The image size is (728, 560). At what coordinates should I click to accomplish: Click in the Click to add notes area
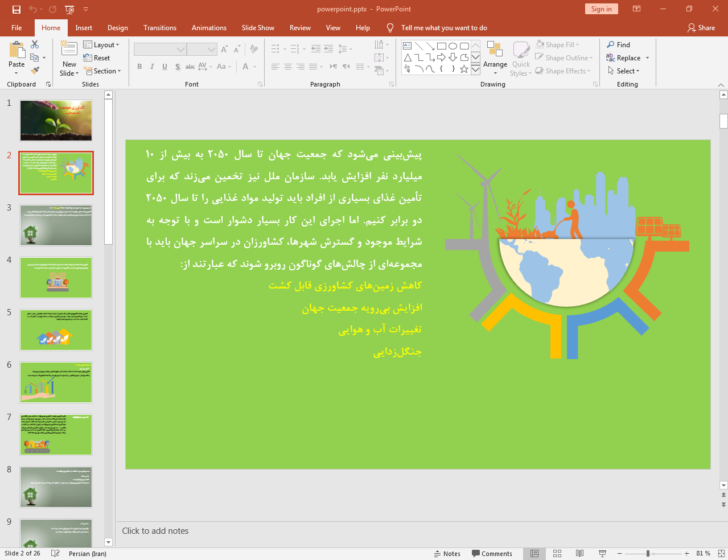417,531
